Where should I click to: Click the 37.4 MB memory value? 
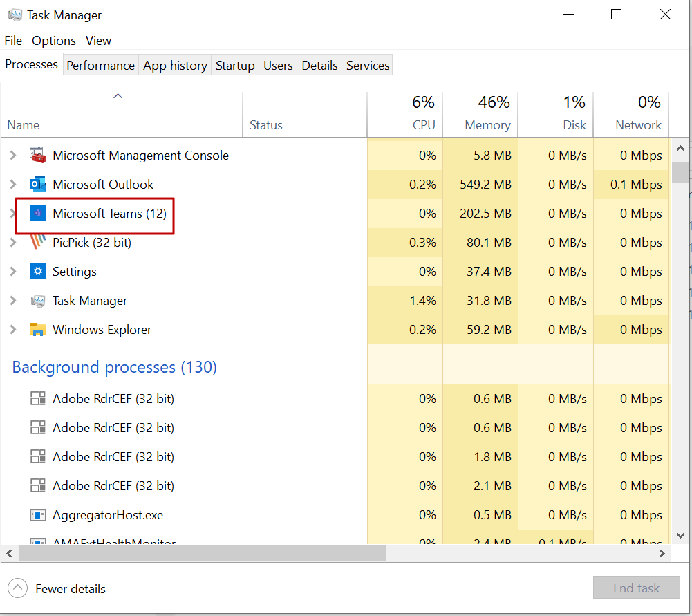(x=489, y=272)
